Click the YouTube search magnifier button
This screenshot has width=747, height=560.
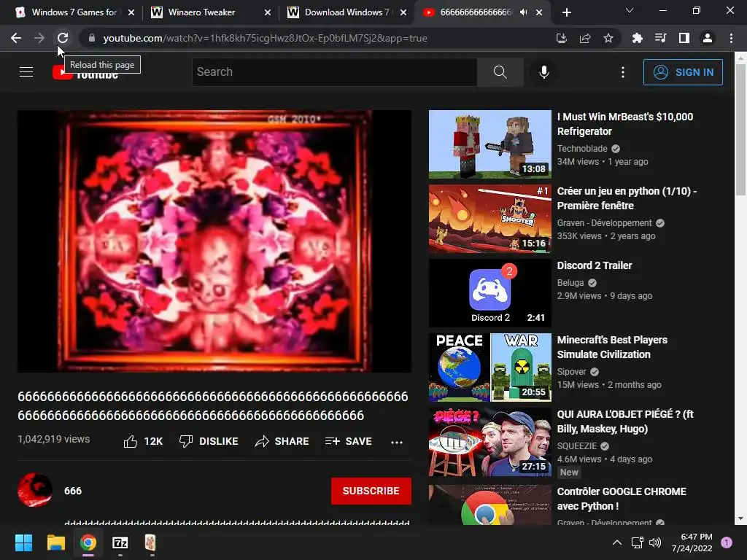click(x=500, y=72)
